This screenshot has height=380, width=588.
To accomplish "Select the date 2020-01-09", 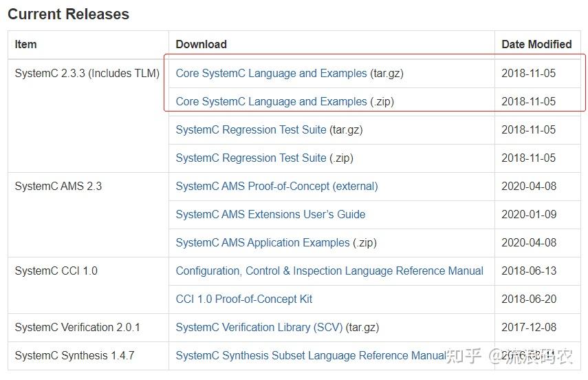I will click(529, 214).
